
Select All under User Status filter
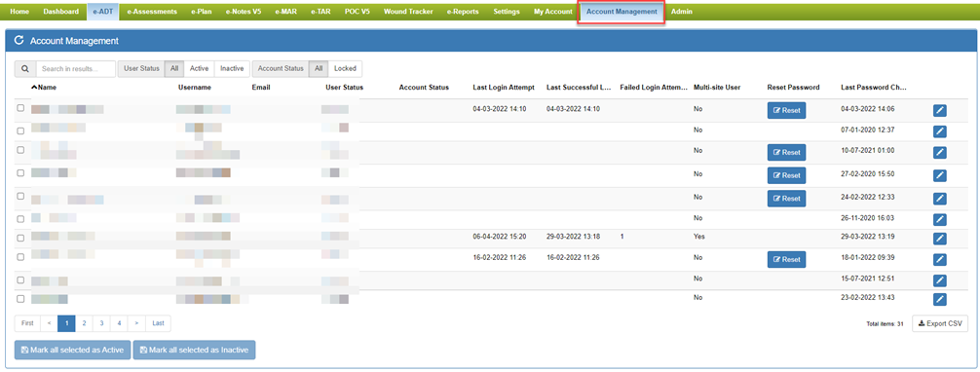(x=174, y=69)
